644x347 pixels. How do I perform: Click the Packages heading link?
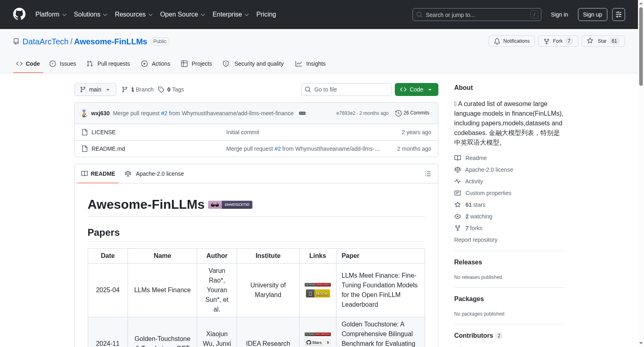[469, 299]
